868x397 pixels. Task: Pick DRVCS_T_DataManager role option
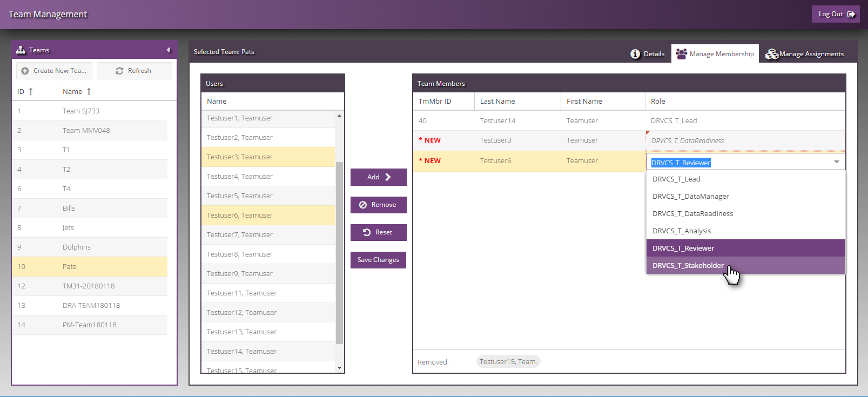click(x=690, y=196)
